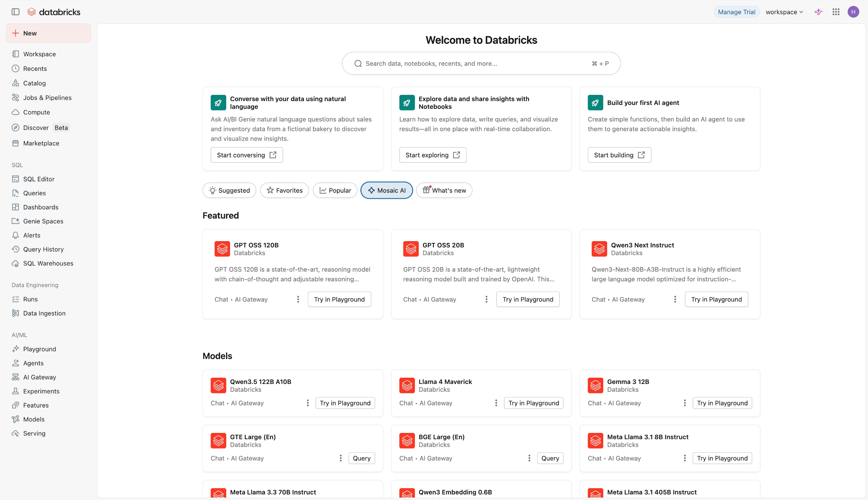Select the Popular filter chip

pyautogui.click(x=335, y=190)
